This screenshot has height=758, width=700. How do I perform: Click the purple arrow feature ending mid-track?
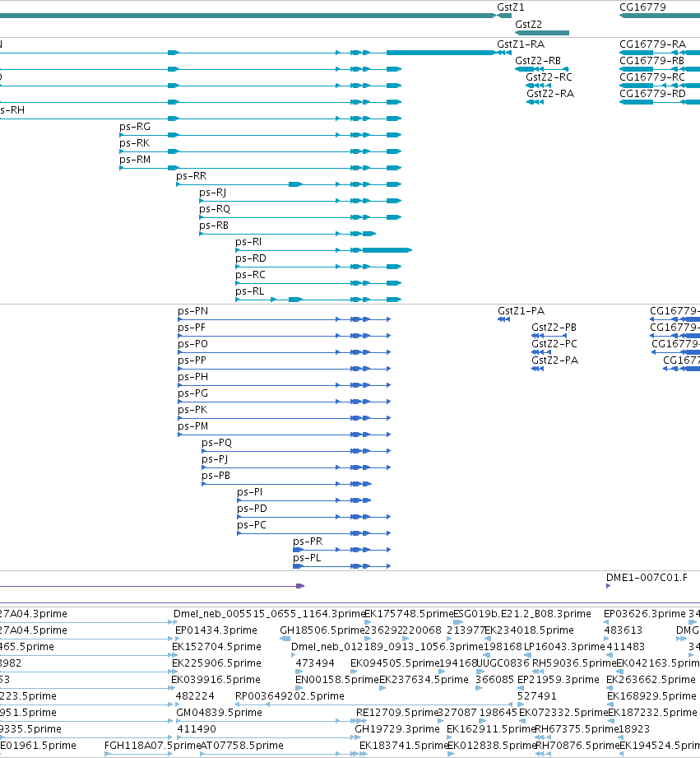152,586
